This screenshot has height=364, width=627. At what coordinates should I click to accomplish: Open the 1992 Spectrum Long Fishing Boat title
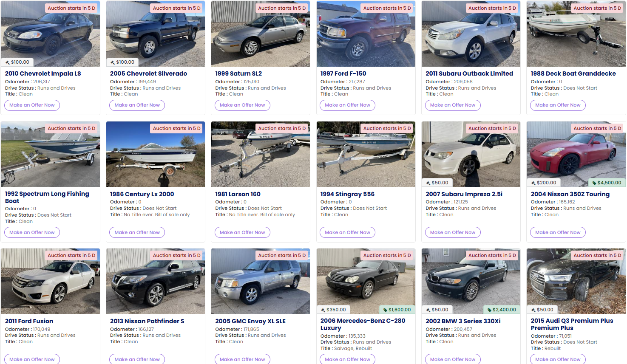click(x=47, y=197)
